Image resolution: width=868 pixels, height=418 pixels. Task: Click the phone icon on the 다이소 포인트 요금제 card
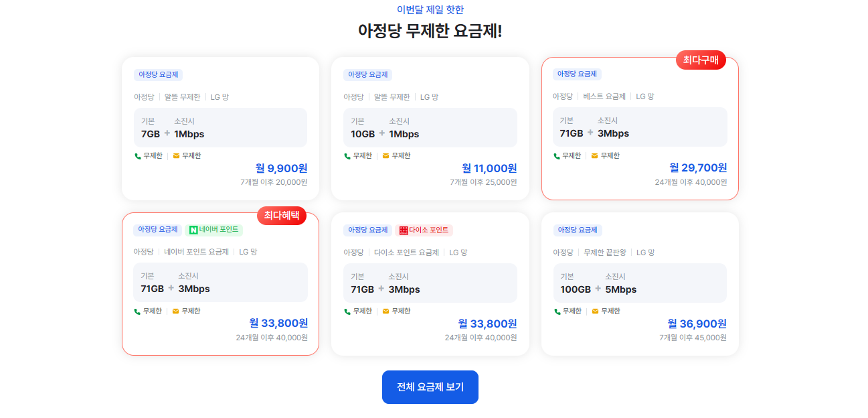(347, 311)
